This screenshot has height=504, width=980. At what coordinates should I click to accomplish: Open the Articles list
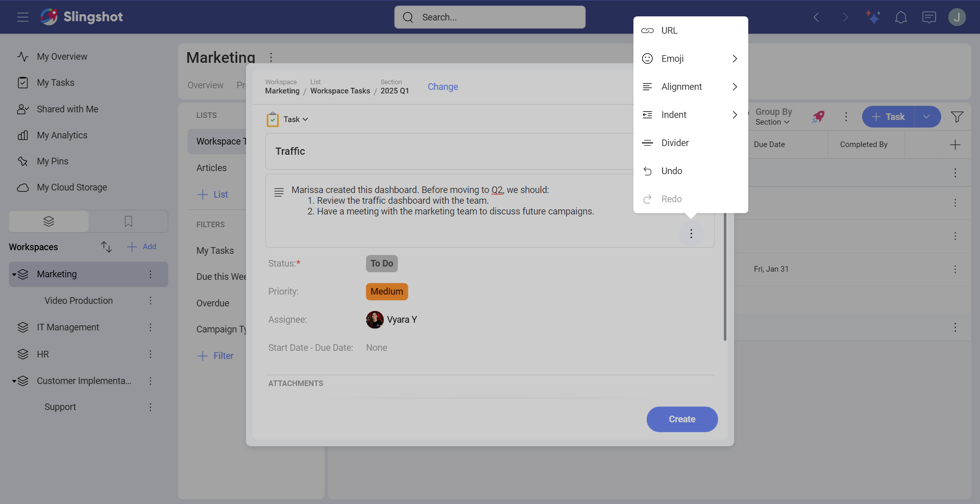pos(211,168)
